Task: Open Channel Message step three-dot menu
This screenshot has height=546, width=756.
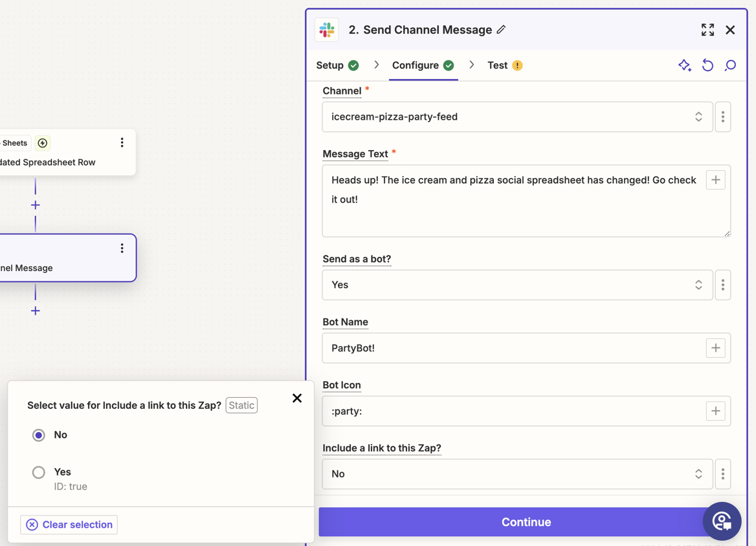Action: (x=122, y=248)
